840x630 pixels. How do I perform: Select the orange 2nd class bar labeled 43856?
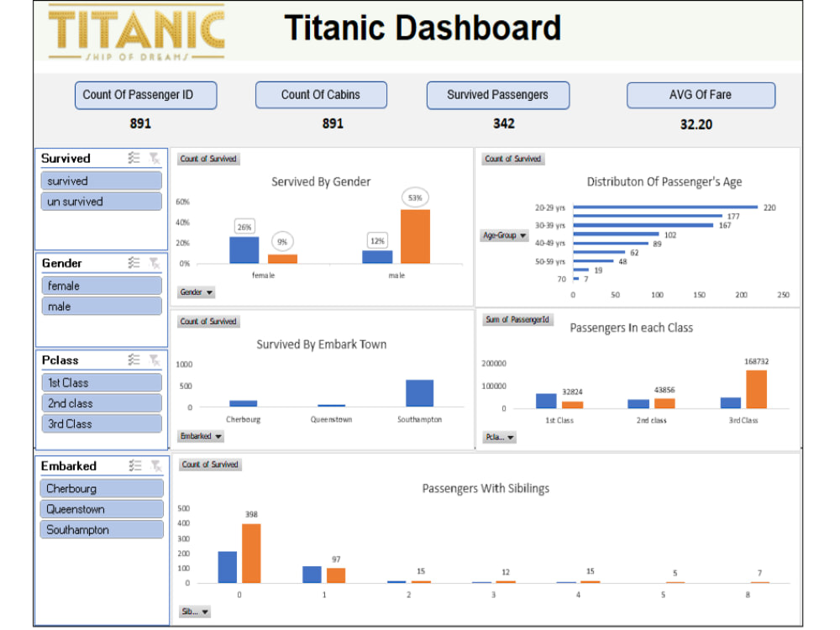tap(664, 403)
